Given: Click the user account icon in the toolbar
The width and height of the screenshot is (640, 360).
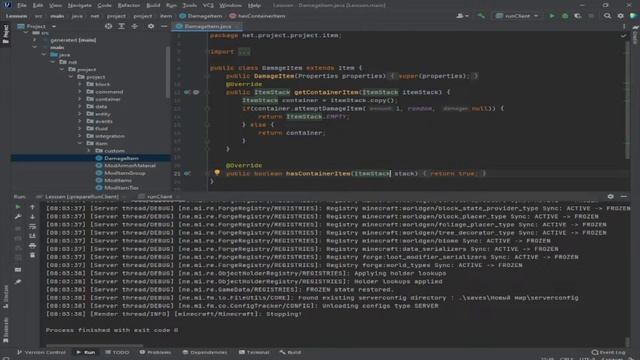Looking at the screenshot, I should [462, 16].
